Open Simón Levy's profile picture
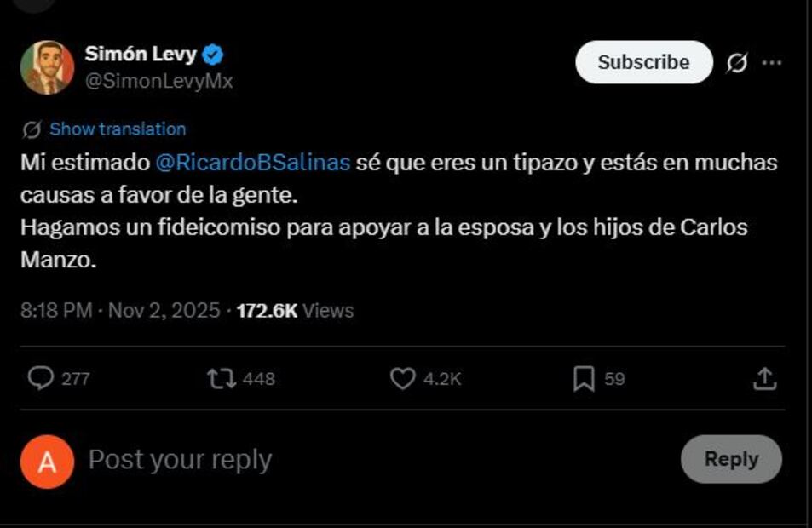 pos(48,67)
